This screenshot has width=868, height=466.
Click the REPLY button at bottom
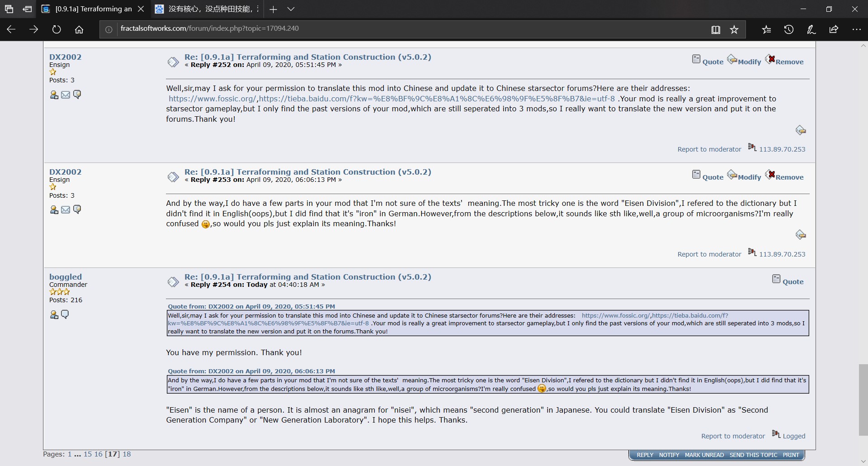tap(645, 455)
